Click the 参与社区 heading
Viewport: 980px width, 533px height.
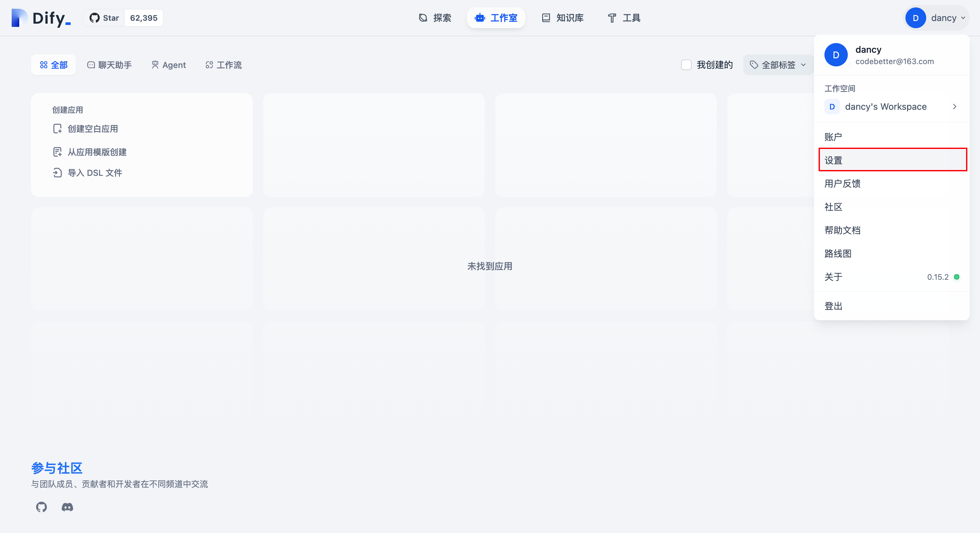coord(57,468)
